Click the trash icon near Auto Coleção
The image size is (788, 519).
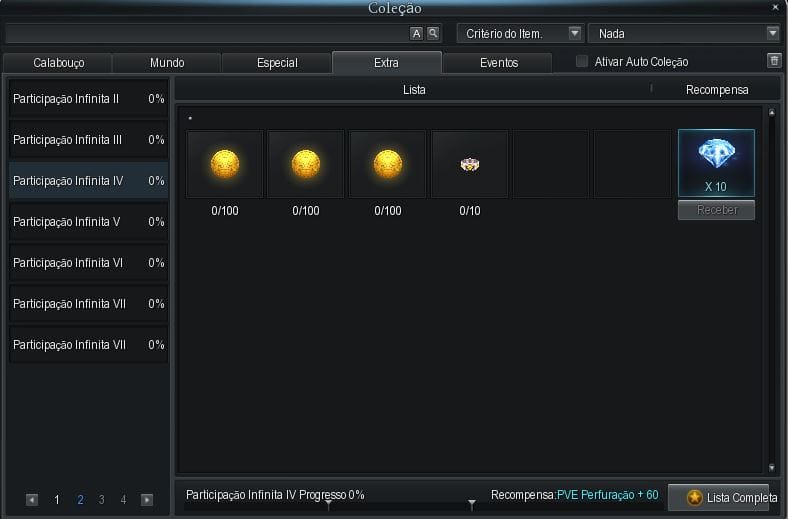[773, 61]
